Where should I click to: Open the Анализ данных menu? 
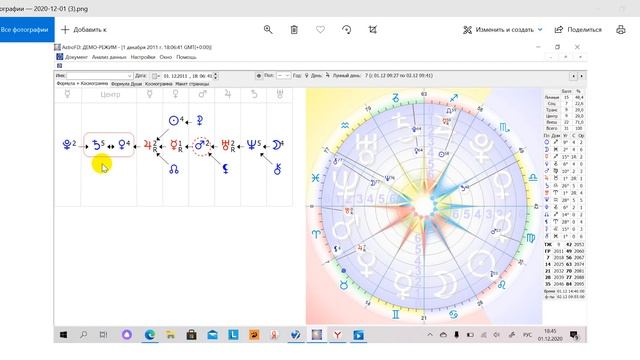(109, 57)
